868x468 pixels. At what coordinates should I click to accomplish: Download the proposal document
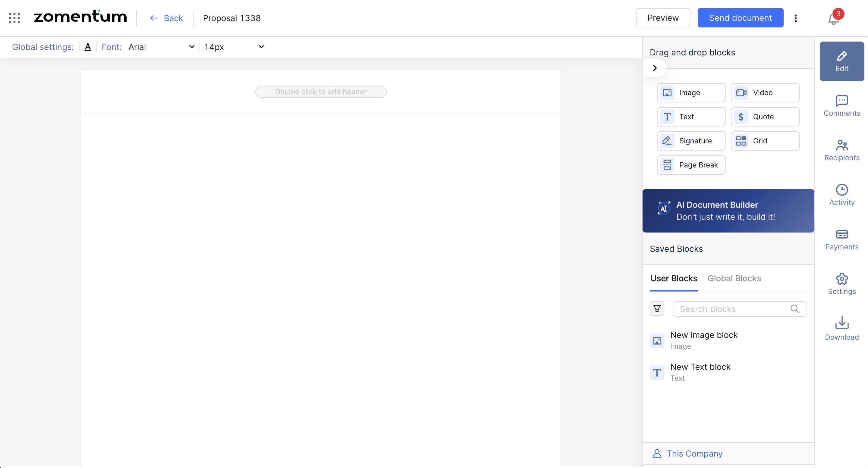coord(841,328)
